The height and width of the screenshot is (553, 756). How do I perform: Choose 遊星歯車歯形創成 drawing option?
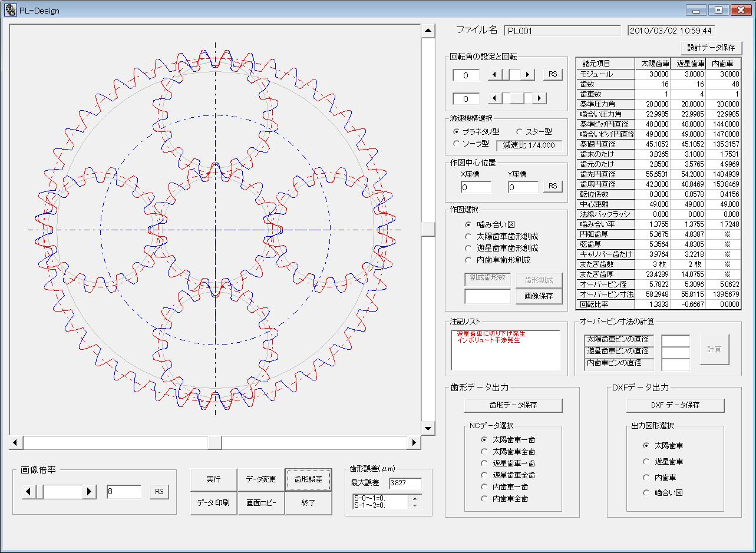click(x=468, y=248)
